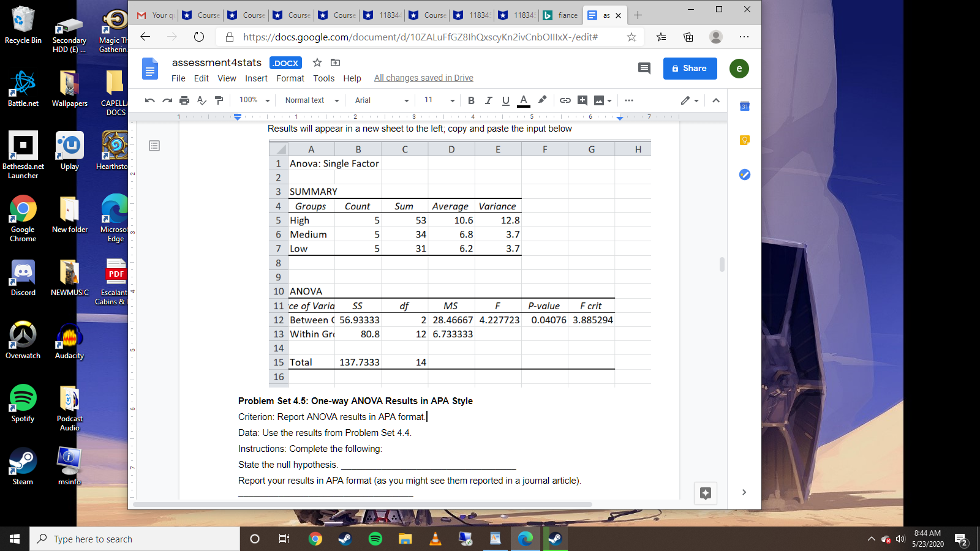Image resolution: width=980 pixels, height=551 pixels.
Task: Open the Format menu
Action: tap(290, 78)
